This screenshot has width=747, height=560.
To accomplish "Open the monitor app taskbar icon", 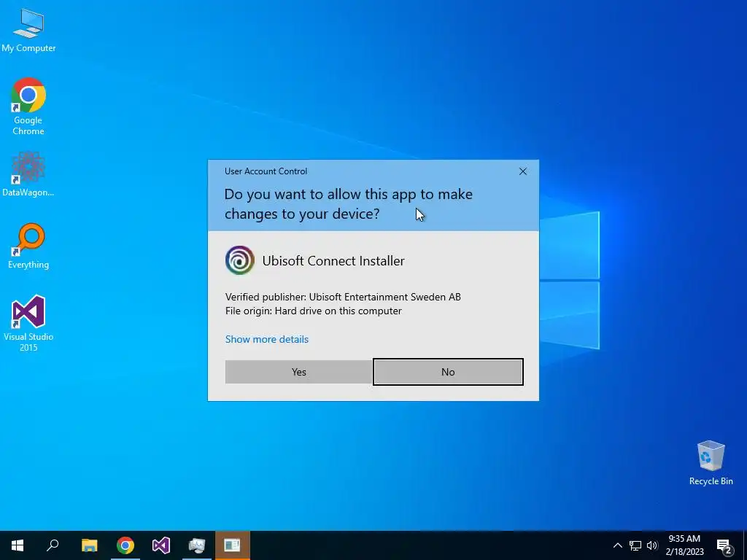I will tap(197, 545).
